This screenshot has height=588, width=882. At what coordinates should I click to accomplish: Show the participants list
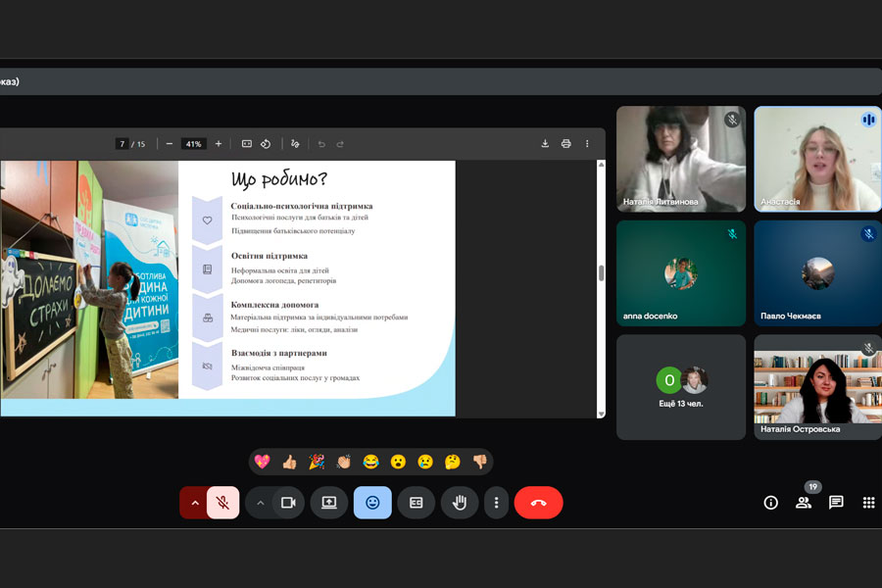click(804, 503)
